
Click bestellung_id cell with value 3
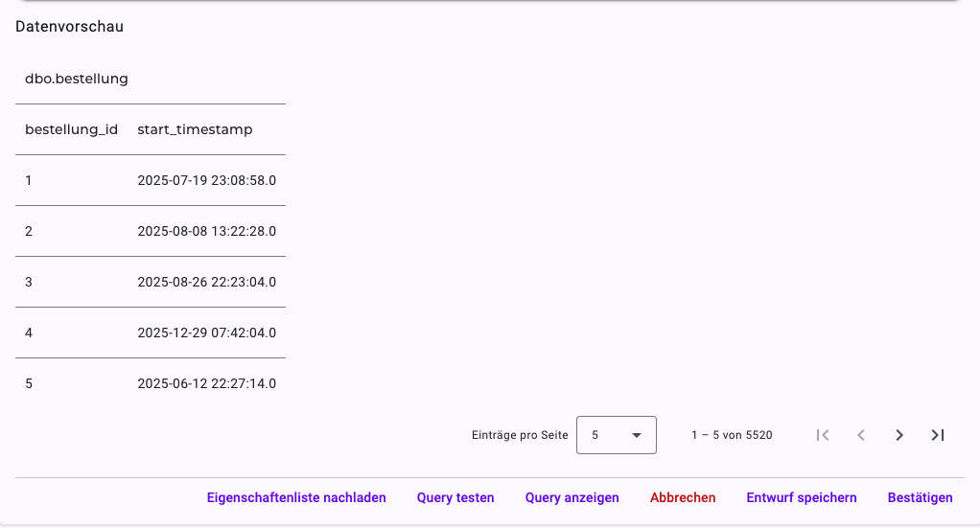29,282
